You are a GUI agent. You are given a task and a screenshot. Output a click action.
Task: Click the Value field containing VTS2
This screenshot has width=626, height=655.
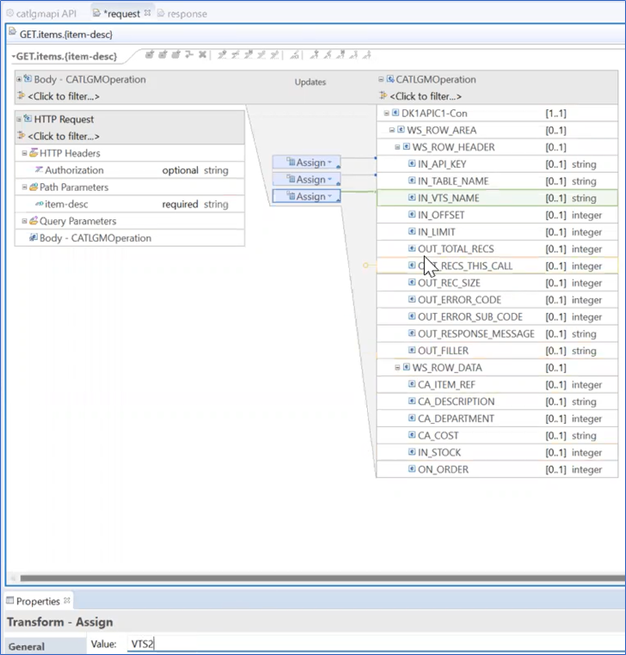(374, 644)
